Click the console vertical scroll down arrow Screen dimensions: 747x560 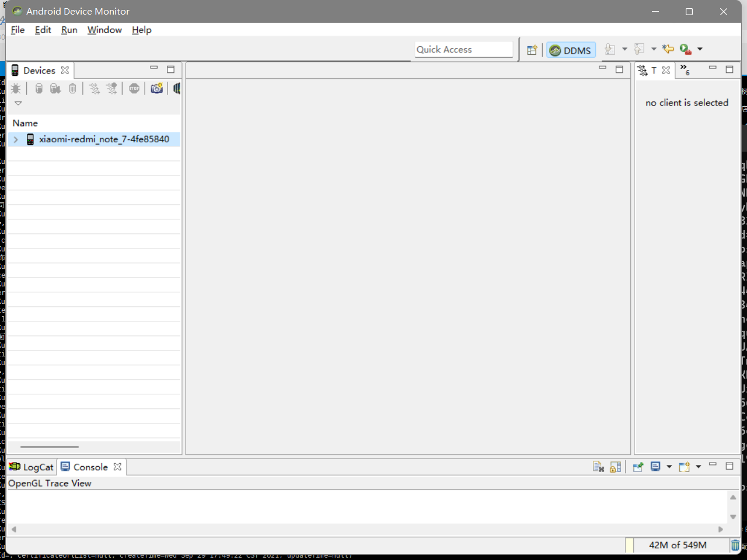coord(733,517)
